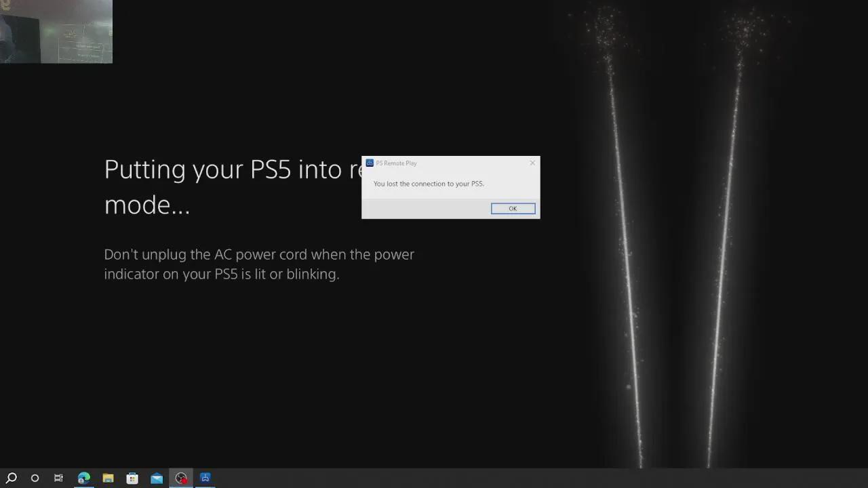Screen dimensions: 868x488
Task: Confirm the connection loss with OK
Action: coord(513,208)
